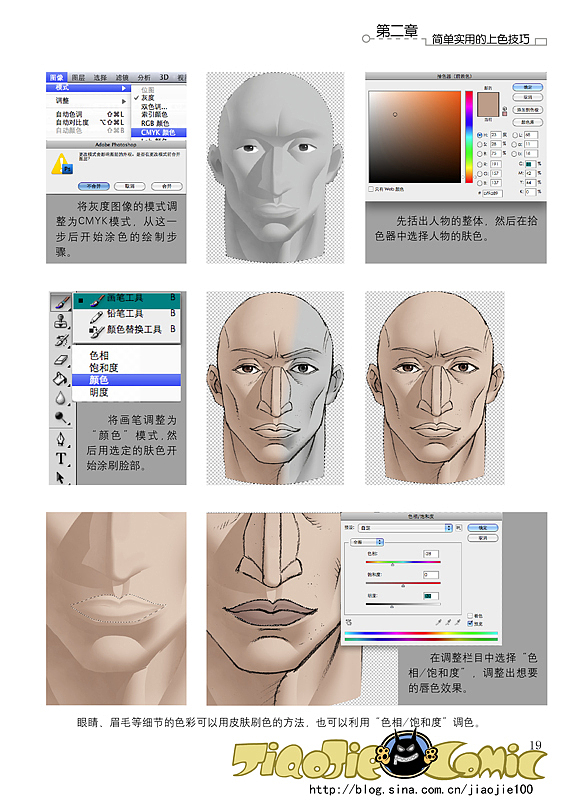This screenshot has height=800, width=578.
Task: Choose 颜色替换工具 from the tool flyout
Action: (x=126, y=330)
